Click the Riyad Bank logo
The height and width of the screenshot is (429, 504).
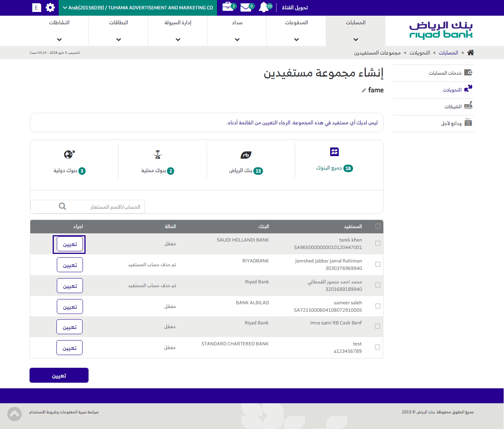(441, 30)
